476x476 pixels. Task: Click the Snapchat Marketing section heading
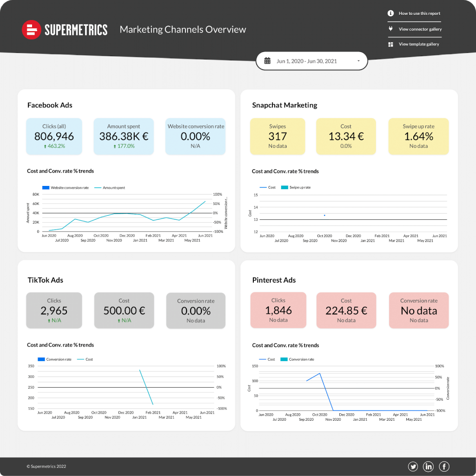[284, 105]
